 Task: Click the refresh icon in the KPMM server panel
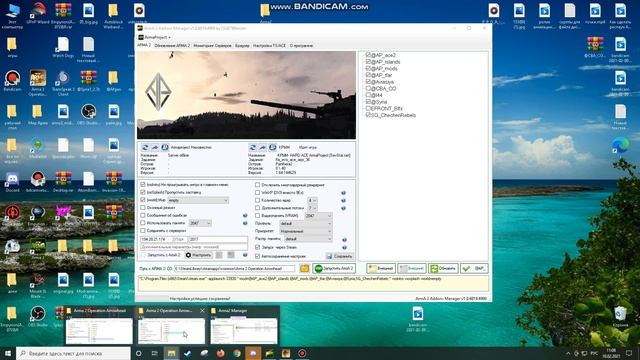(253, 147)
